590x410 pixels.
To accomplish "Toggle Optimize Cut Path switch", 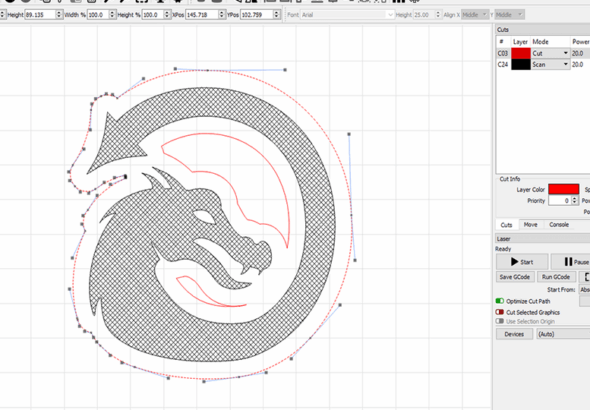I will [x=500, y=301].
